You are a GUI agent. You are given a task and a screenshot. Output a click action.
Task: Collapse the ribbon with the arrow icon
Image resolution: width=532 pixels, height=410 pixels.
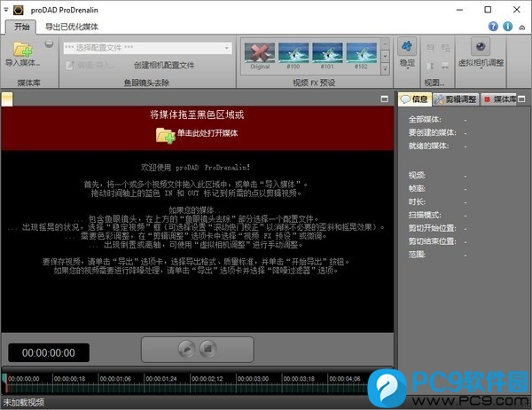pyautogui.click(x=522, y=28)
